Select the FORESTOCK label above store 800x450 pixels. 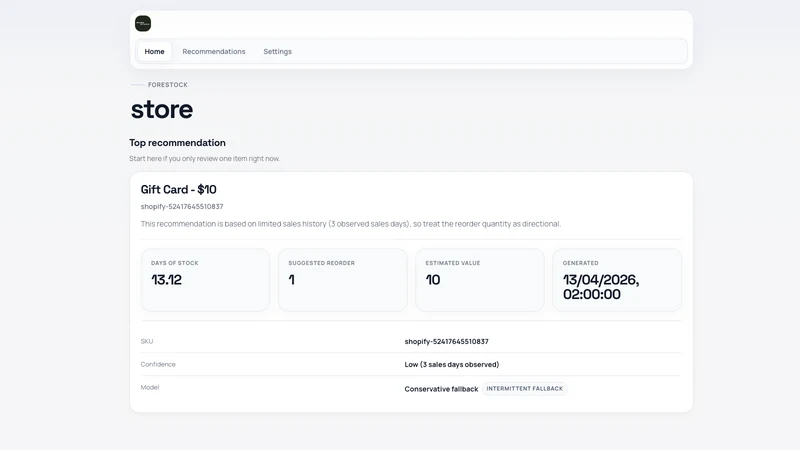[x=168, y=85]
